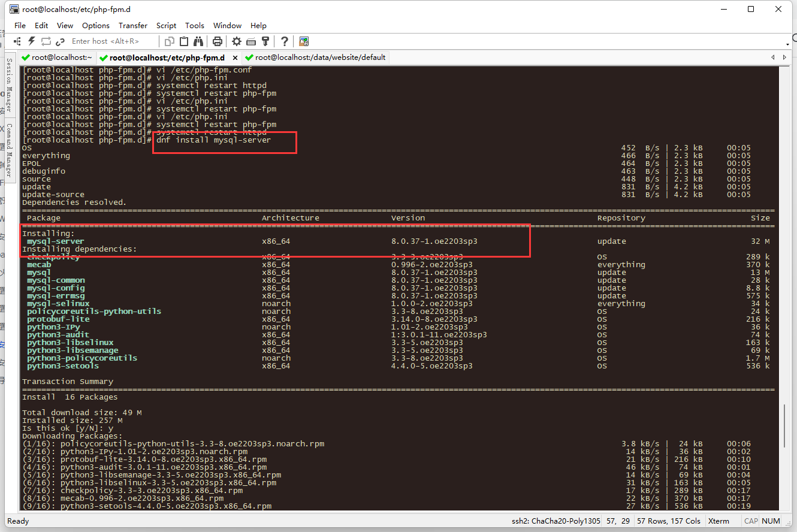Switch to the root@localhost:~ tab

tap(57, 58)
